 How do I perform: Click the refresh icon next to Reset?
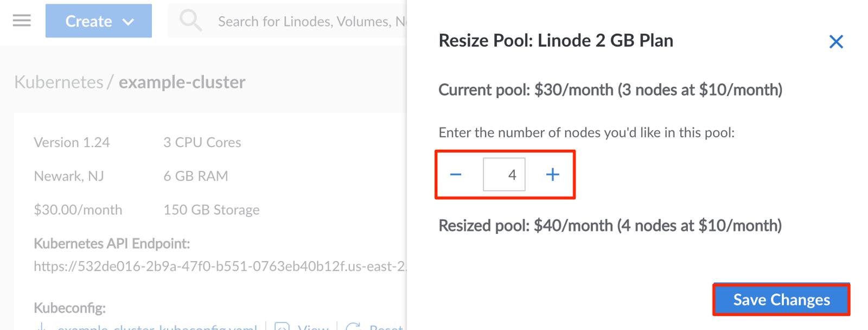(354, 327)
